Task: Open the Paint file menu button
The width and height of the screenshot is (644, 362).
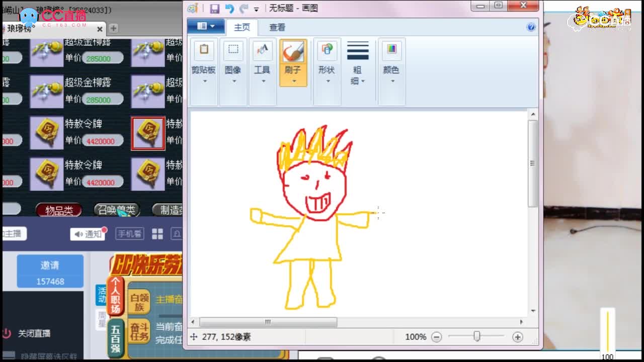Action: [206, 26]
